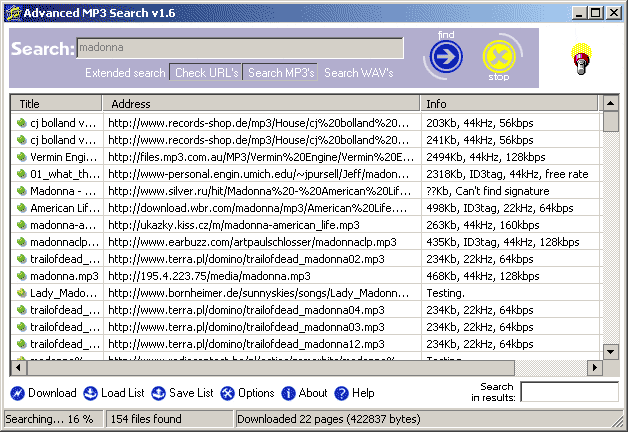Click vertical scrollbar down arrow
The width and height of the screenshot is (628, 432).
610,352
